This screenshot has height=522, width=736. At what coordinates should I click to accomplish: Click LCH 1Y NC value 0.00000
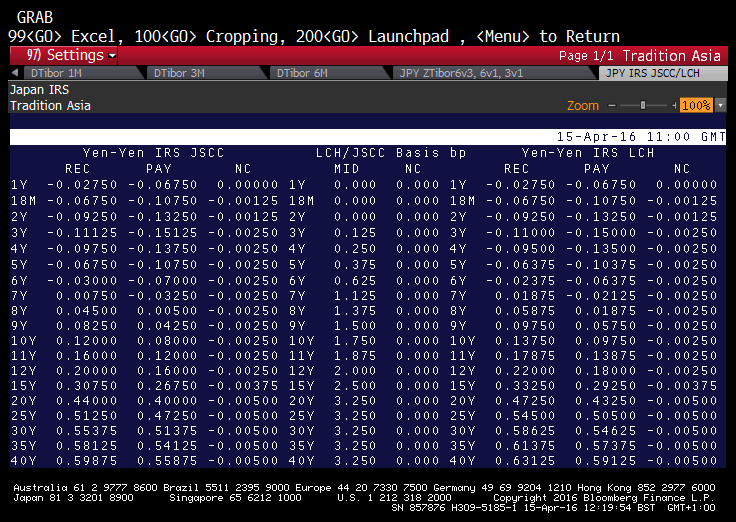(687, 185)
